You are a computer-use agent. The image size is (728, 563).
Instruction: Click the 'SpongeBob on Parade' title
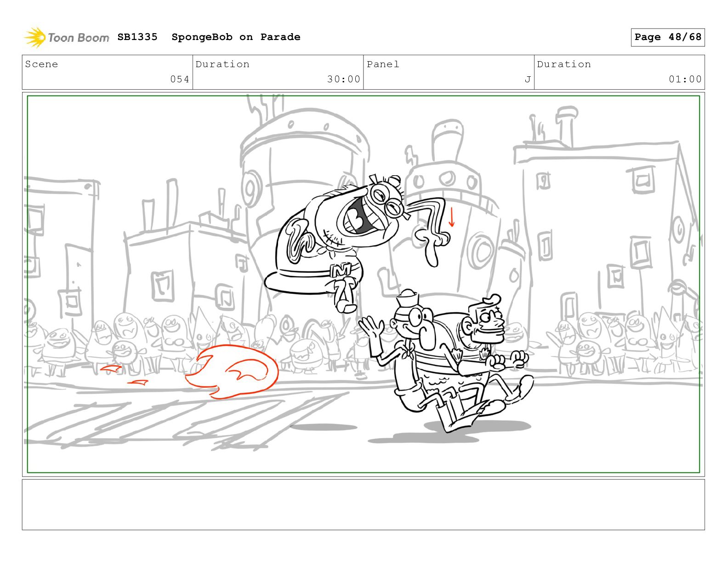click(236, 37)
